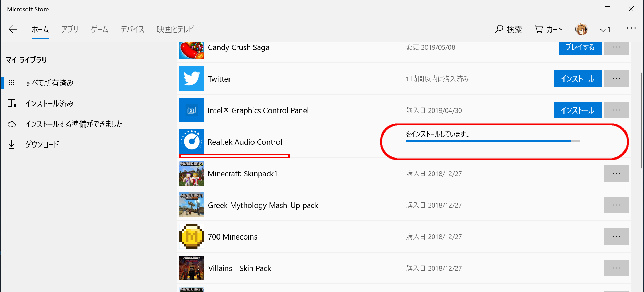Image resolution: width=644 pixels, height=292 pixels.
Task: Open the more options menu for Minecraft: Skinpack1
Action: [617, 173]
